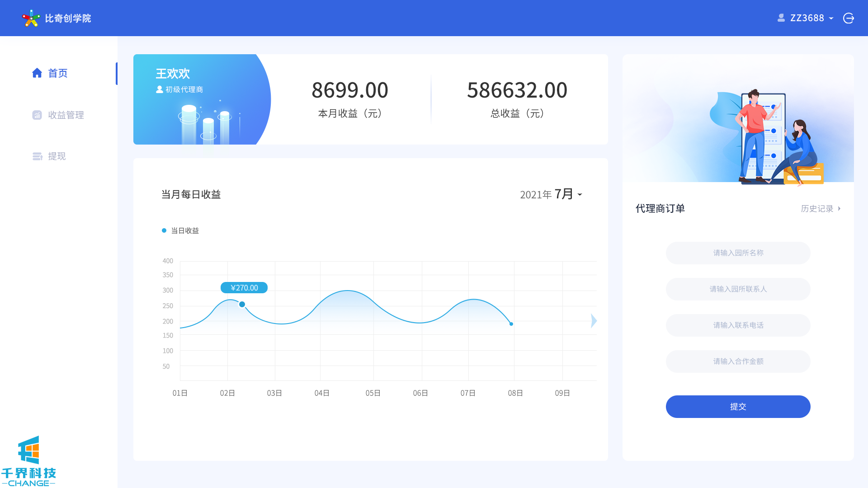The image size is (868, 488).
Task: Open 收益管理 menu item
Action: [66, 115]
